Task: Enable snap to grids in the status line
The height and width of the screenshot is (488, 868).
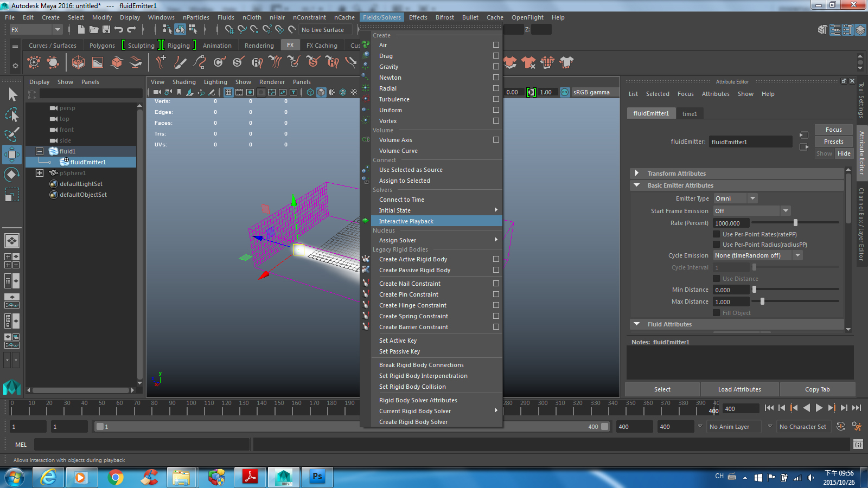Action: coord(230,30)
